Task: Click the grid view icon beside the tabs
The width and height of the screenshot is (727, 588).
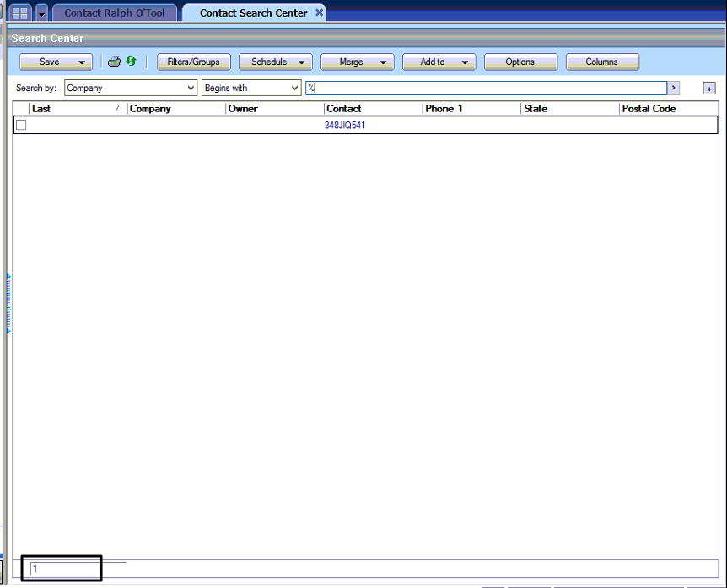Action: tap(20, 13)
